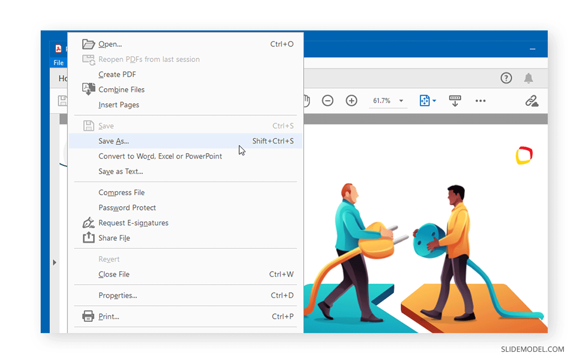Select Save As... in the File menu
This screenshot has width=588, height=364.
click(185, 141)
